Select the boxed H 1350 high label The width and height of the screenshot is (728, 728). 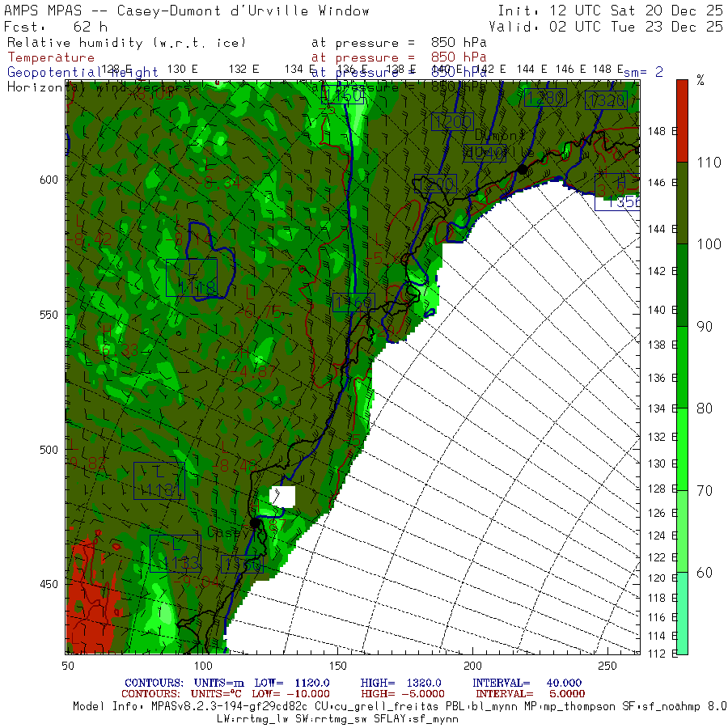tap(617, 192)
